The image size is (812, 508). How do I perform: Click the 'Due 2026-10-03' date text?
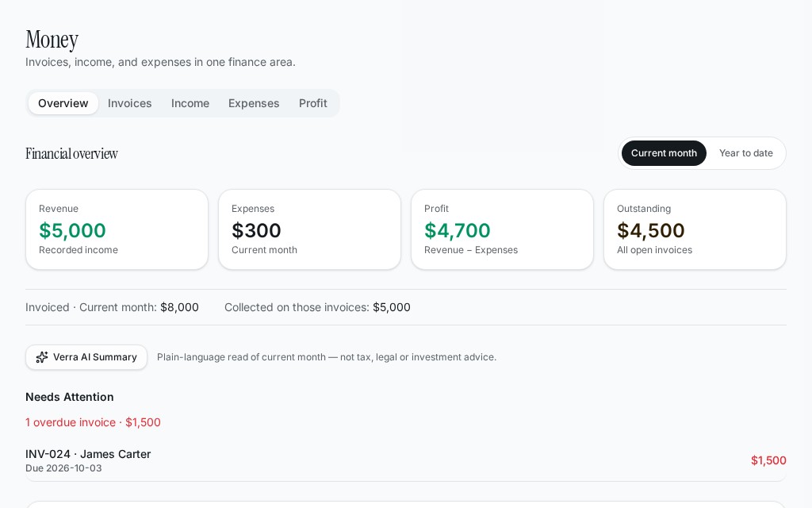[x=63, y=468]
